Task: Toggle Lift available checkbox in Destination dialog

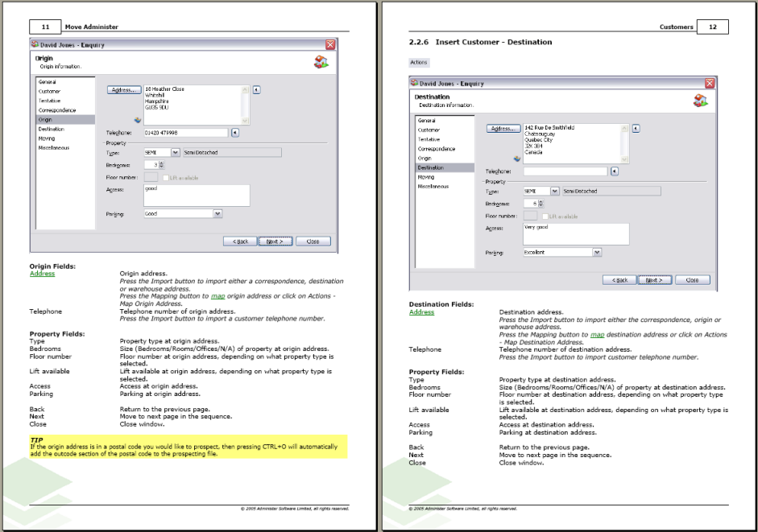Action: pyautogui.click(x=545, y=216)
